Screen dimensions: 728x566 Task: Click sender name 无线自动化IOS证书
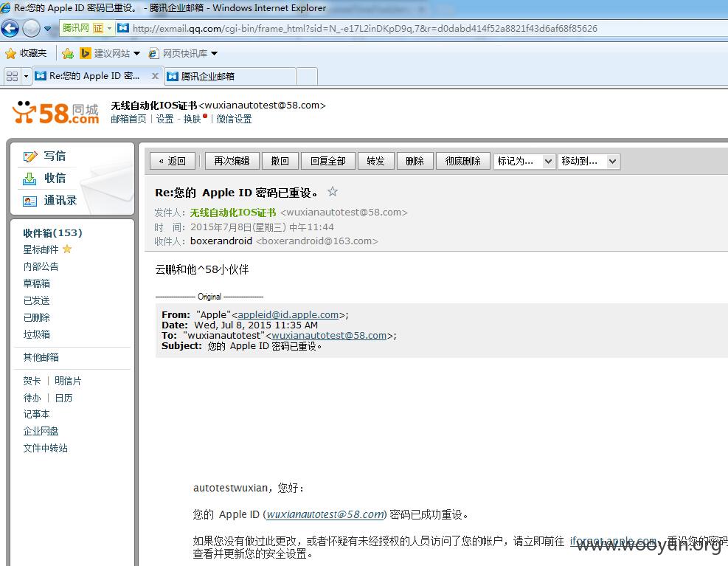[x=232, y=213]
